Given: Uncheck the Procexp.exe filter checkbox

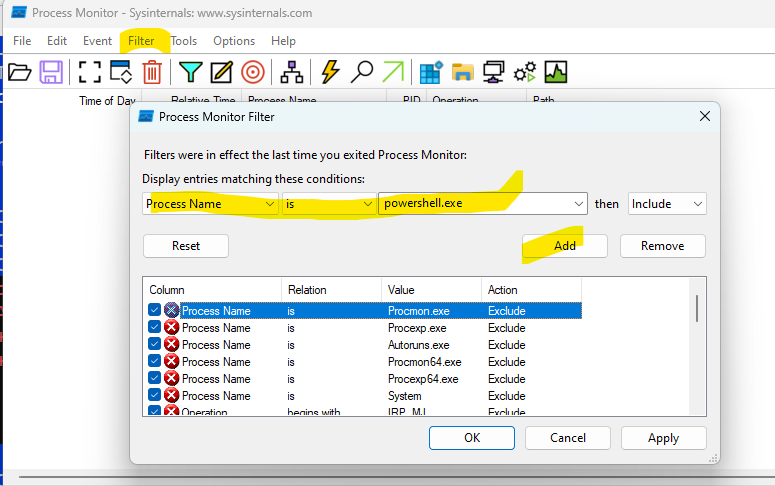Looking at the screenshot, I should pyautogui.click(x=154, y=327).
